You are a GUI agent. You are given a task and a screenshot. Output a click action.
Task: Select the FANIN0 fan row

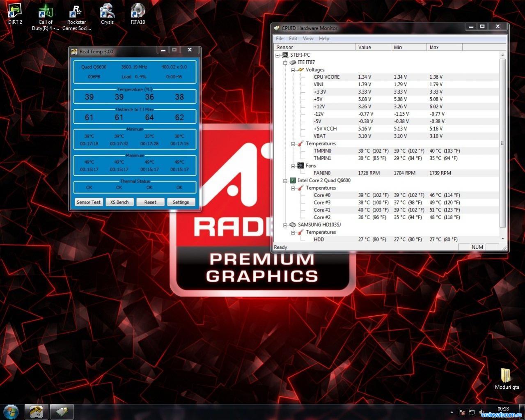click(x=387, y=173)
